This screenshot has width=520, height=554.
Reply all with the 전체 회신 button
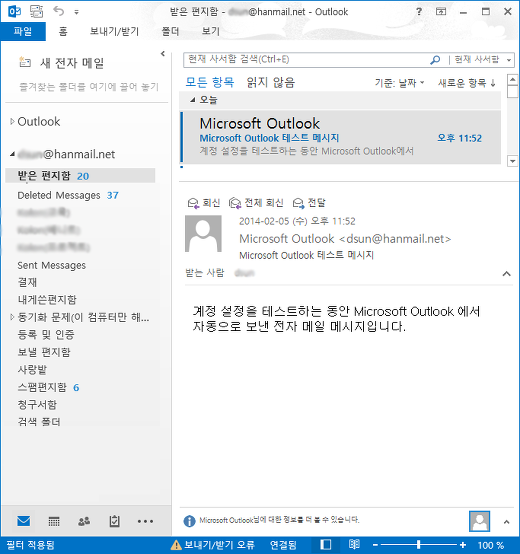click(x=256, y=203)
